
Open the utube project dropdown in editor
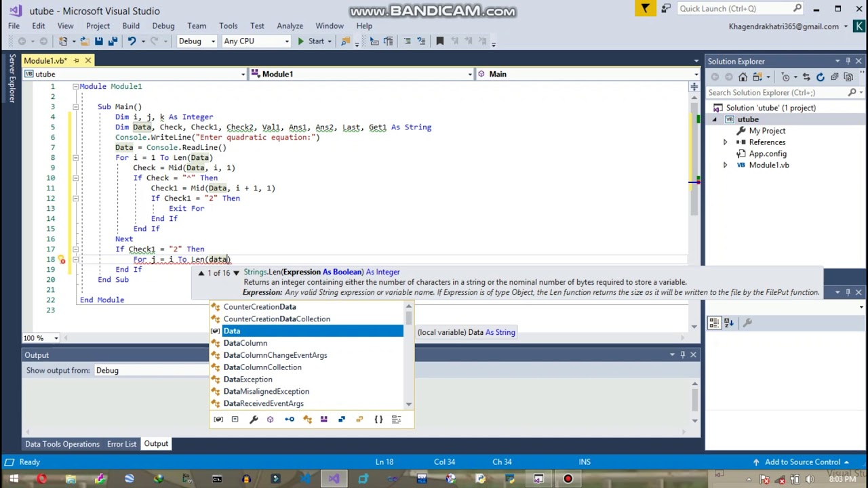(x=134, y=74)
